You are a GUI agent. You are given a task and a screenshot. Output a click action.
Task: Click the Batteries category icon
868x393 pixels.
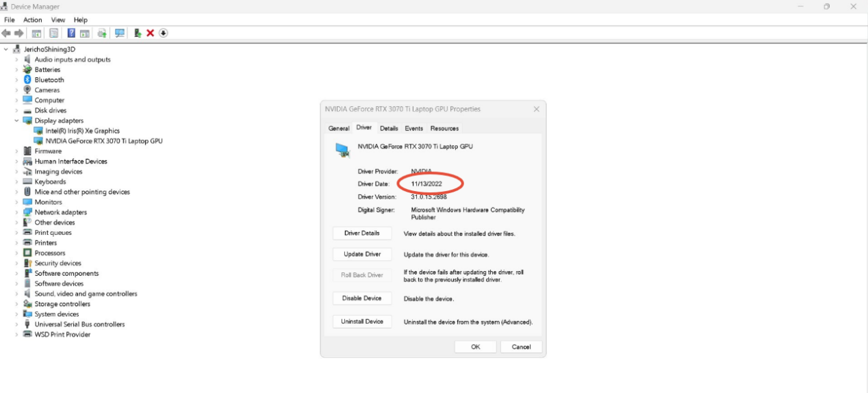pyautogui.click(x=27, y=69)
